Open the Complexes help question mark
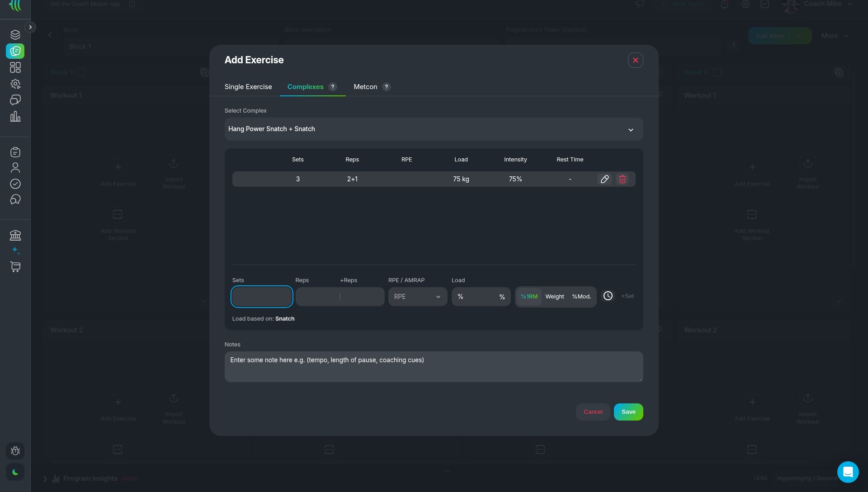The width and height of the screenshot is (868, 492). tap(333, 87)
